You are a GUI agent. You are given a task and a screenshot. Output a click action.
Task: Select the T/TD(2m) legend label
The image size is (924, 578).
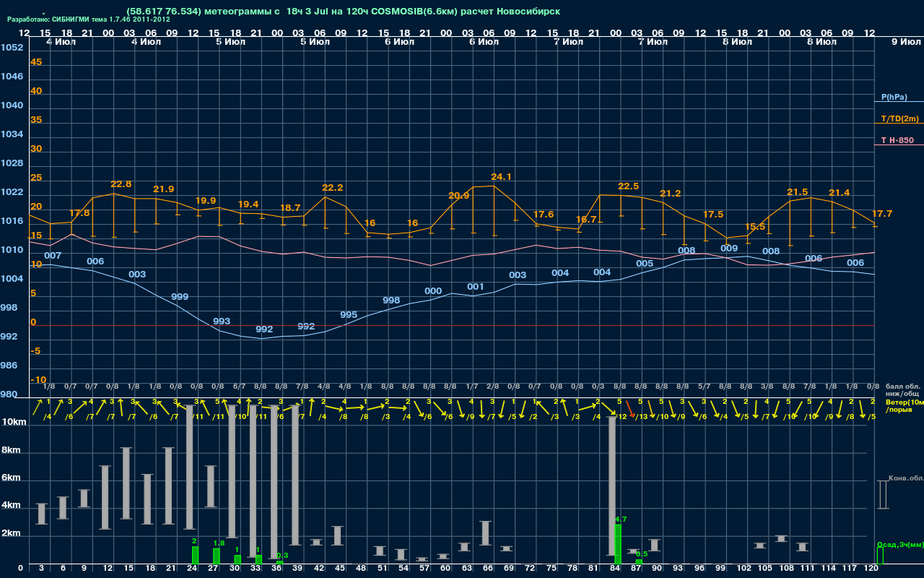point(899,118)
